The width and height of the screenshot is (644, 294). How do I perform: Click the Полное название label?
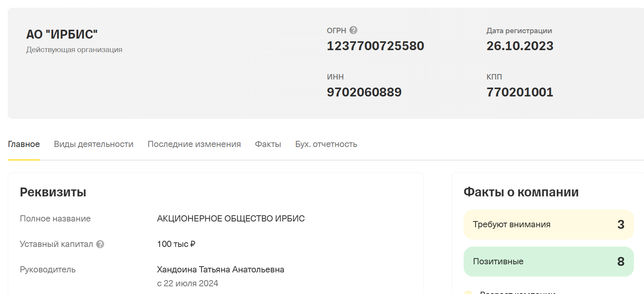55,219
